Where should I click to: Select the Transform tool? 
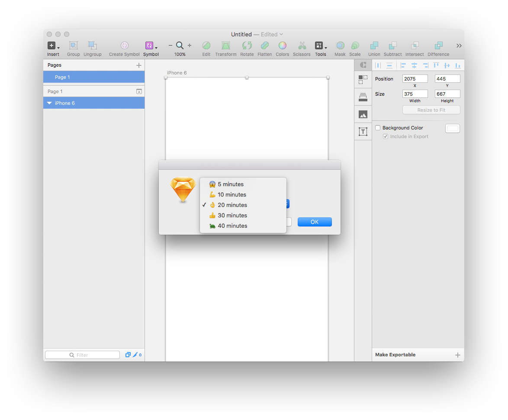[225, 45]
